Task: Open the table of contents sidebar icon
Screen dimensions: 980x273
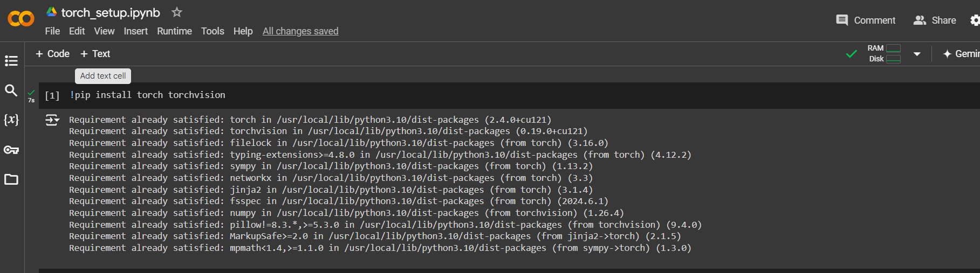Action: point(11,61)
